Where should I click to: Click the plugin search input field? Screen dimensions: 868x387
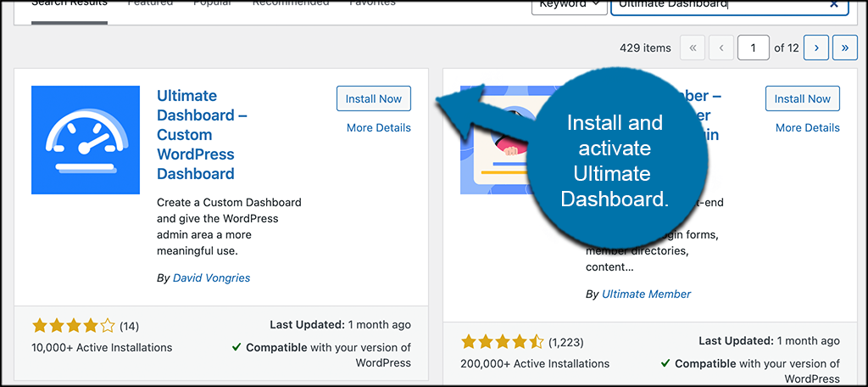tap(730, 5)
